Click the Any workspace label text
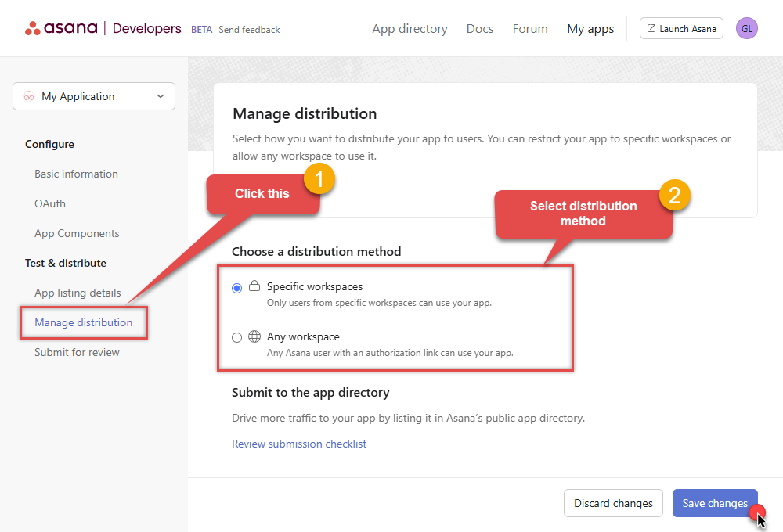The image size is (783, 532). (303, 337)
